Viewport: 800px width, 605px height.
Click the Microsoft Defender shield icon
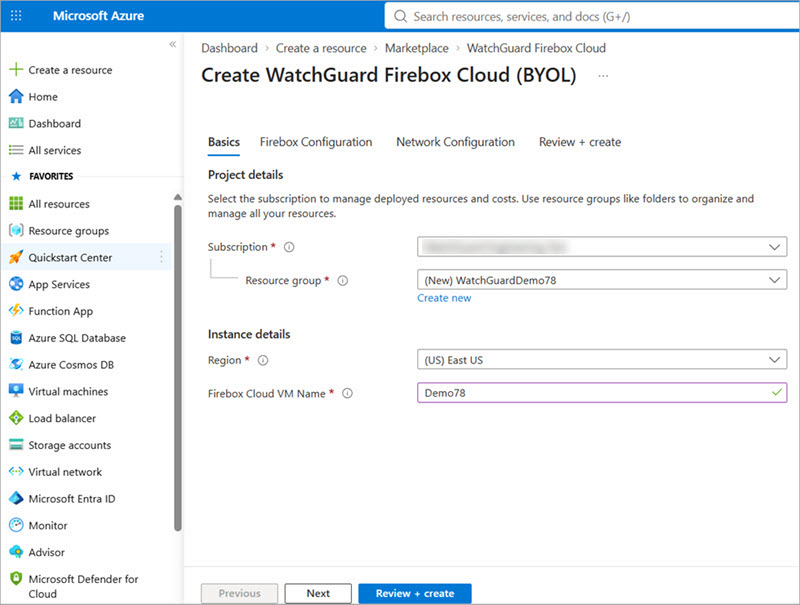16,578
